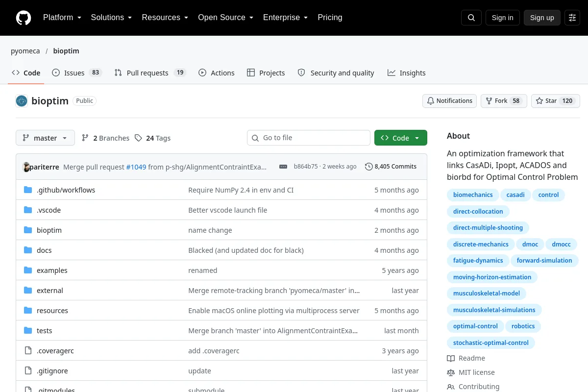Open the bioptim folder
The width and height of the screenshot is (588, 392).
tap(49, 230)
